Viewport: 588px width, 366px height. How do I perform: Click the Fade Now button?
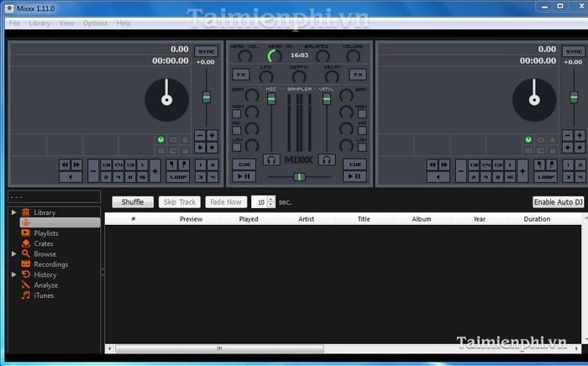coord(226,202)
